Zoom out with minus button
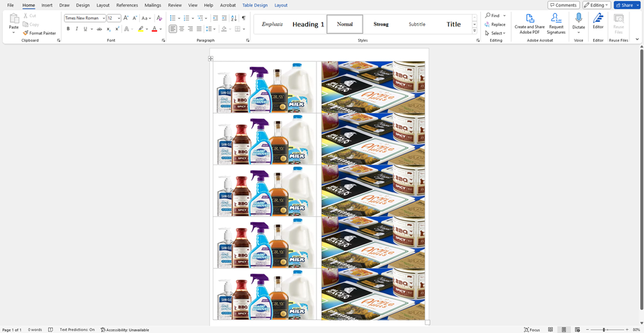The image size is (644, 333). click(587, 330)
